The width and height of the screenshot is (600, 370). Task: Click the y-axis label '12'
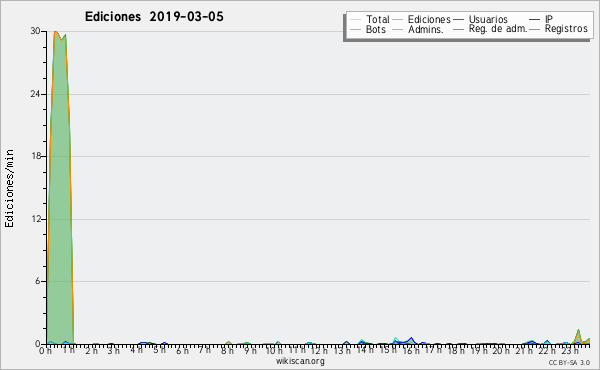(36, 219)
